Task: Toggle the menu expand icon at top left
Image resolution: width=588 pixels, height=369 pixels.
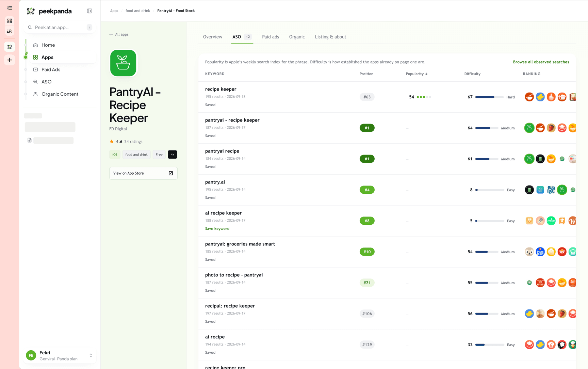Action: click(10, 8)
